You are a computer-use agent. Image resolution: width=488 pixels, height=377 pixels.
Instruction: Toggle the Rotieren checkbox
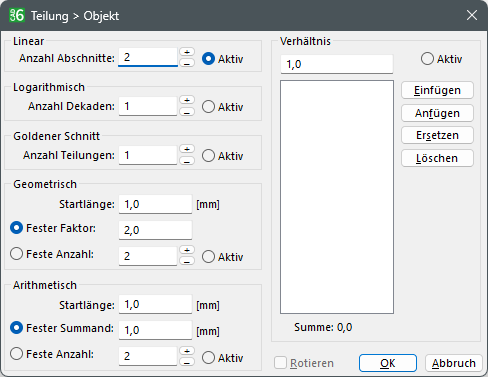(x=280, y=363)
